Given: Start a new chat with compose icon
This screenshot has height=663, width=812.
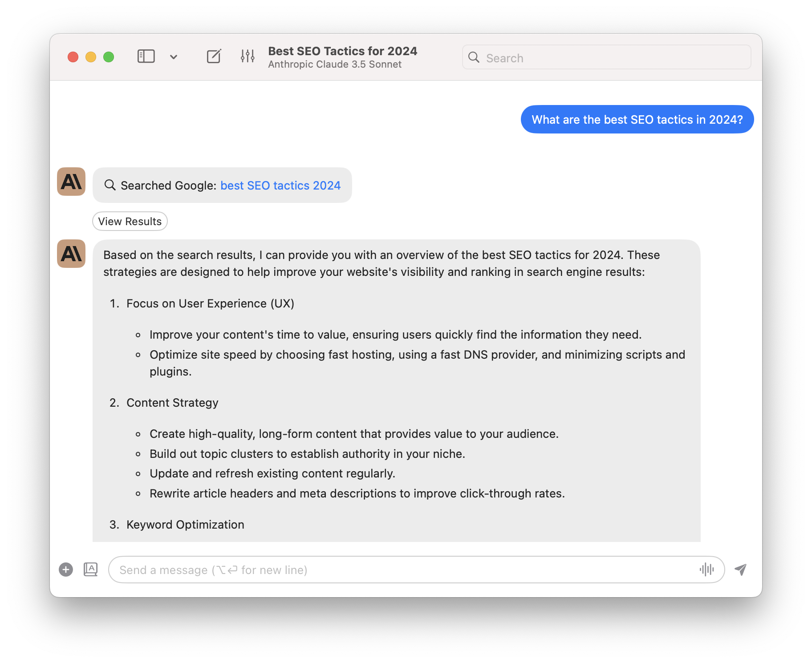Looking at the screenshot, I should (x=214, y=57).
